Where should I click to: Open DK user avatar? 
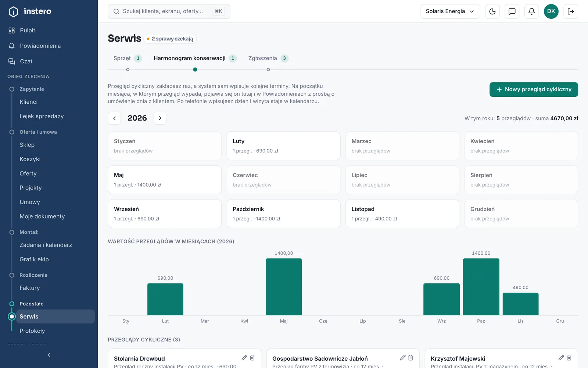551,11
